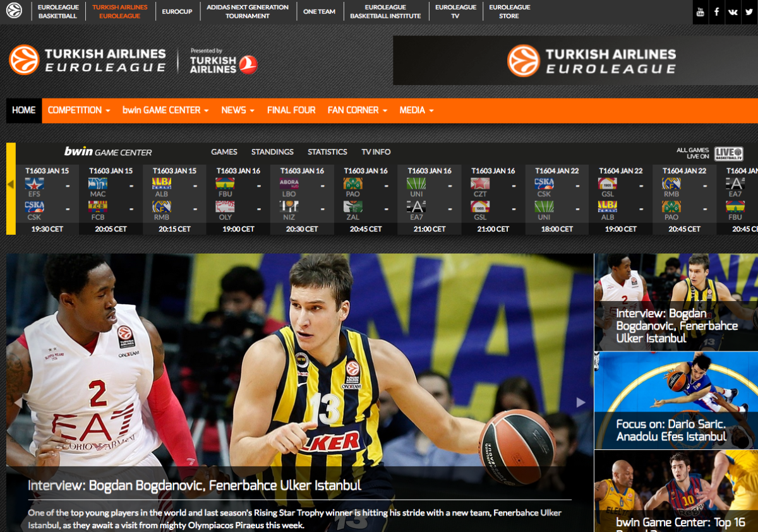
Task: Open EUROLEAGUE BASKETBALL INSTITUTE link
Action: [x=385, y=11]
